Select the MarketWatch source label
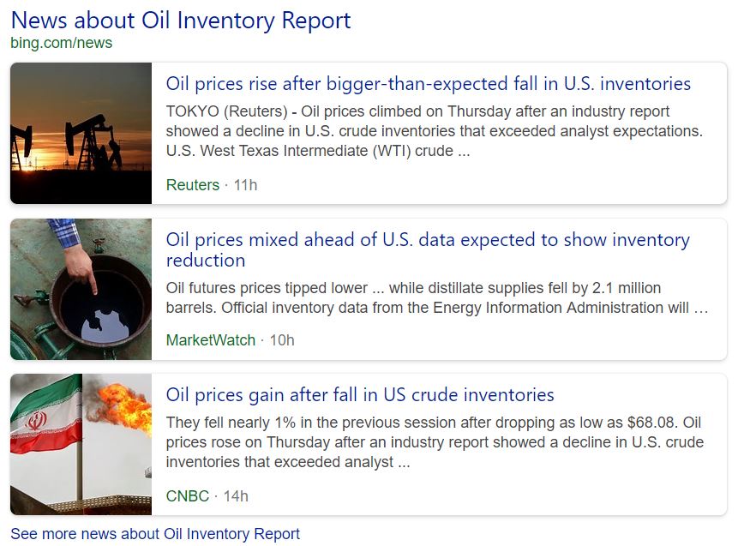 pyautogui.click(x=210, y=340)
